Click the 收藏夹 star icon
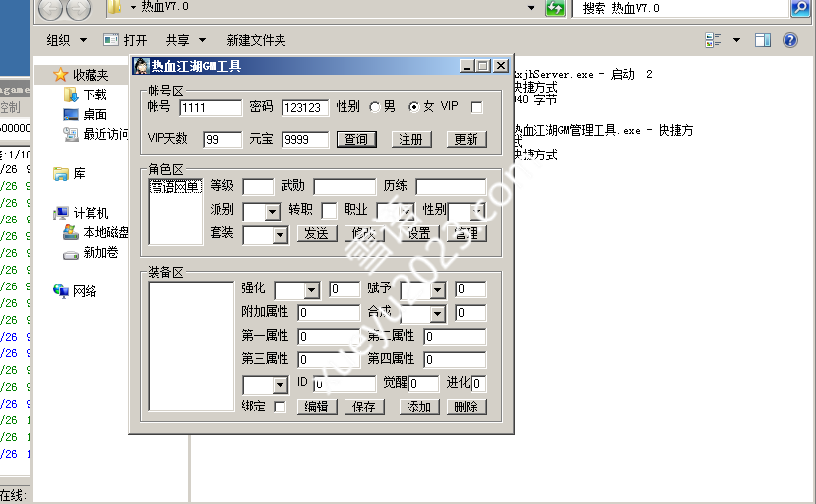This screenshot has height=504, width=816. (x=60, y=75)
